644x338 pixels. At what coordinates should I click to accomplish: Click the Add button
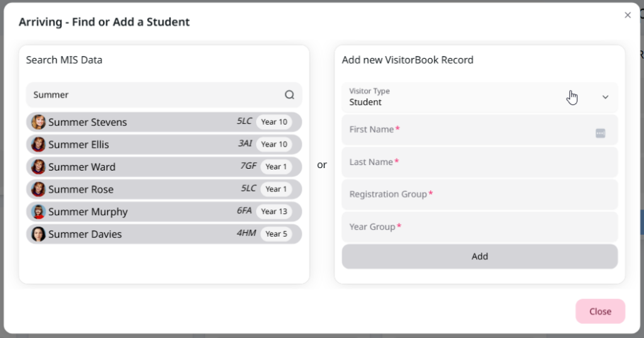coord(480,257)
